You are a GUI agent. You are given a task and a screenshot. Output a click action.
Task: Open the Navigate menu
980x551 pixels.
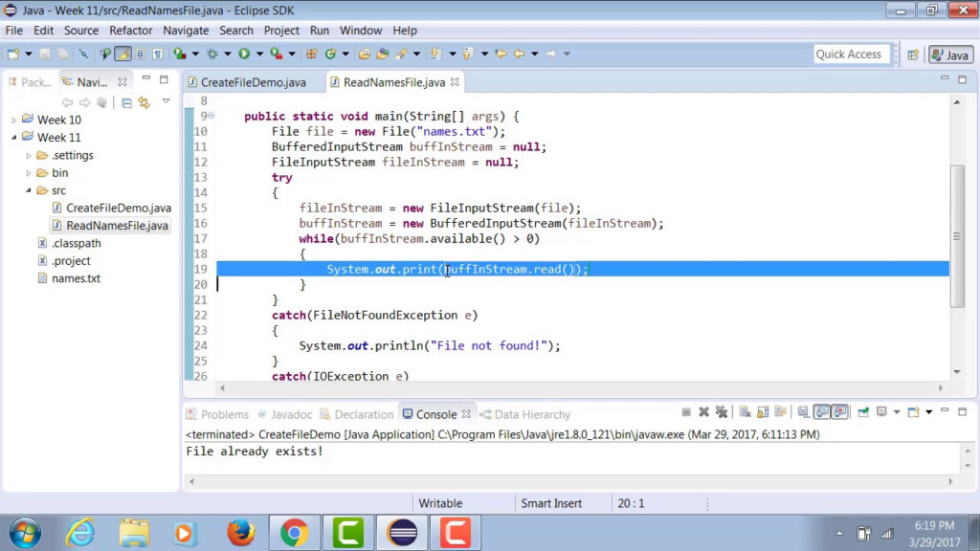point(186,31)
